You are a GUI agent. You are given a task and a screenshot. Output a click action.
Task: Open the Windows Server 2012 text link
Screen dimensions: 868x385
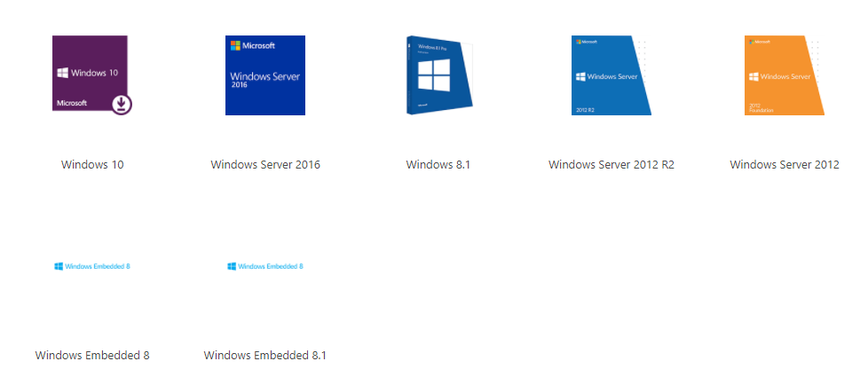pos(785,164)
